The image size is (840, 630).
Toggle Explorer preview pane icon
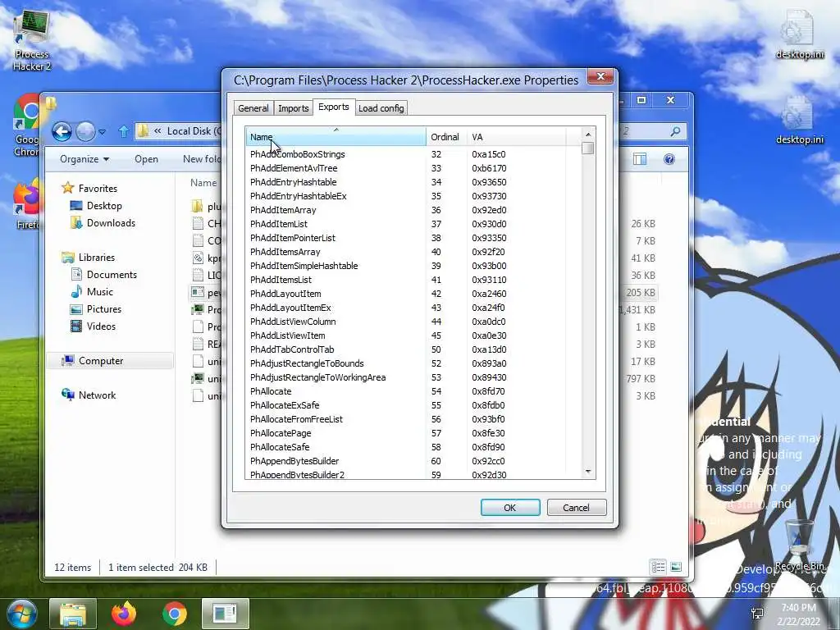click(640, 159)
